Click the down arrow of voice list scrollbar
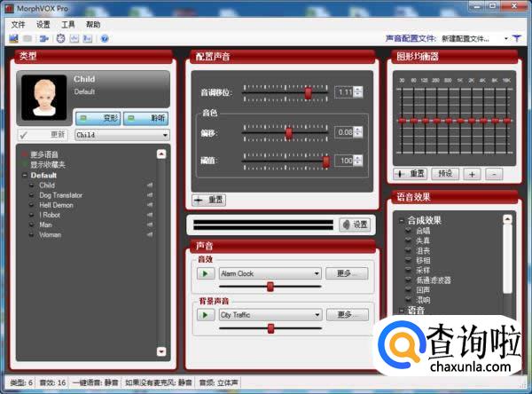 161,351
